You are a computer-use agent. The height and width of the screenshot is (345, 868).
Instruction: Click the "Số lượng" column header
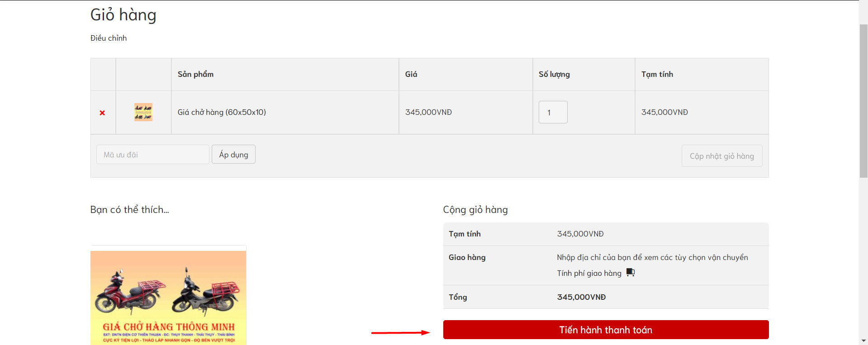pos(554,74)
